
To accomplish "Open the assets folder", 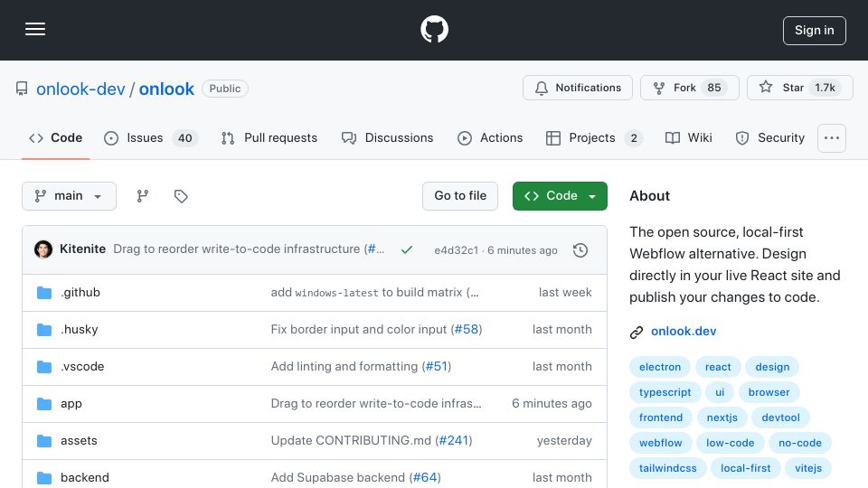I will pyautogui.click(x=79, y=440).
